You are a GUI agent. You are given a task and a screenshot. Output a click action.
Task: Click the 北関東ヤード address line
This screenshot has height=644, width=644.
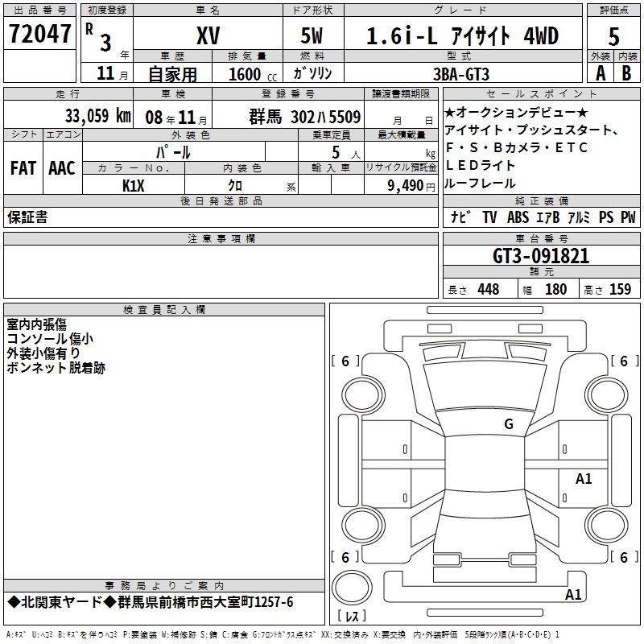(150, 602)
